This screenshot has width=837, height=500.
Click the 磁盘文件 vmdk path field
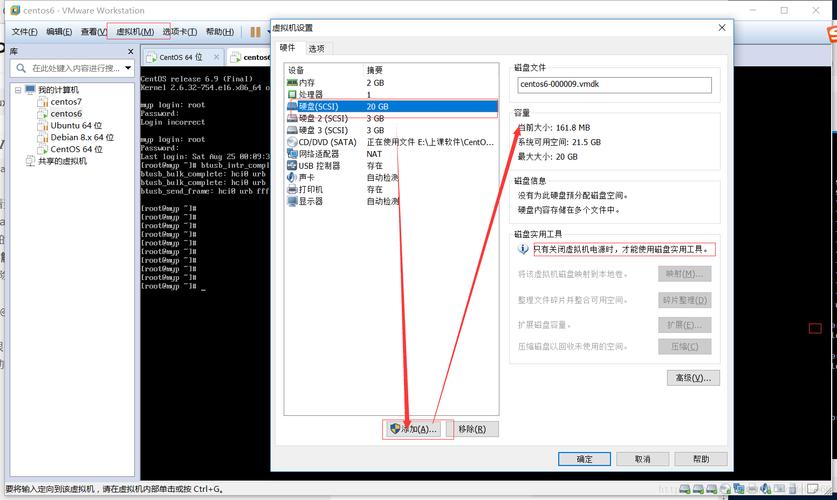coord(614,85)
